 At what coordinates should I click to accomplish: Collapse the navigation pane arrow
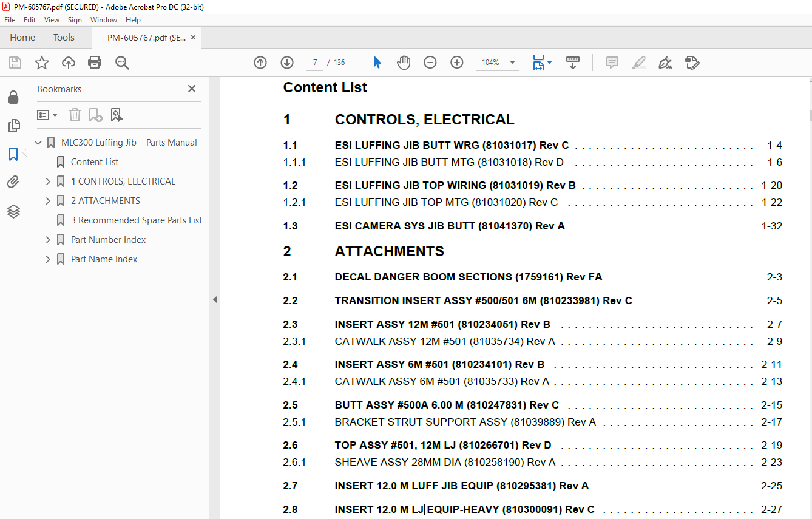tap(214, 299)
